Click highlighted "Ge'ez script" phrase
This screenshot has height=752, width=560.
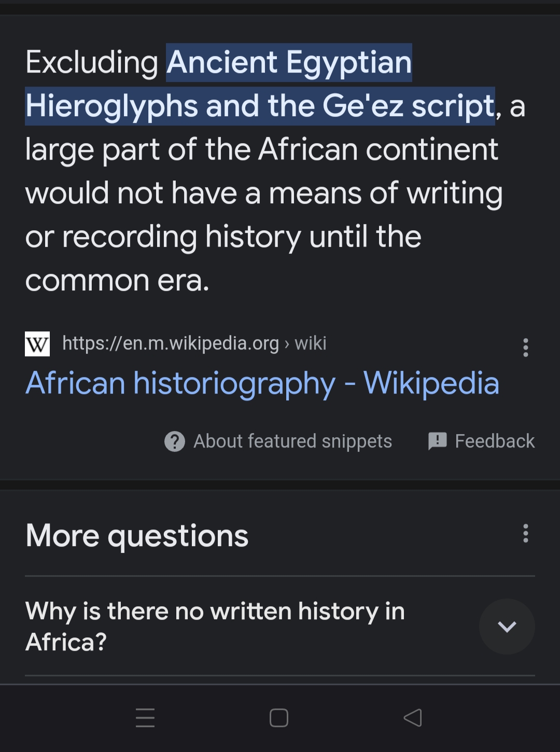409,106
